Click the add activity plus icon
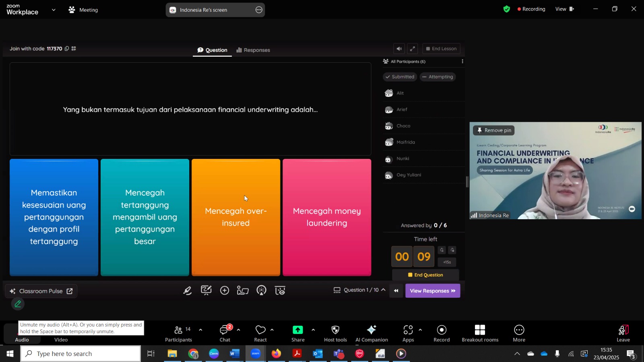Viewport: 644px width, 362px height. coord(225,290)
